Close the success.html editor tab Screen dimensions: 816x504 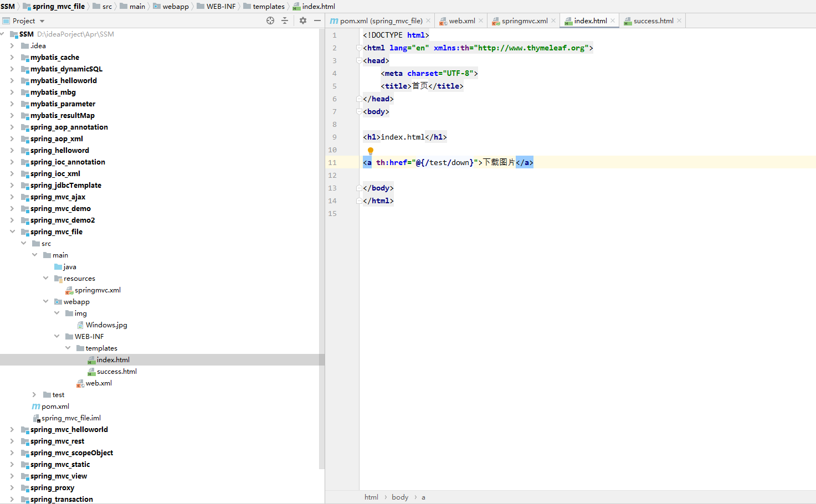[x=679, y=20]
